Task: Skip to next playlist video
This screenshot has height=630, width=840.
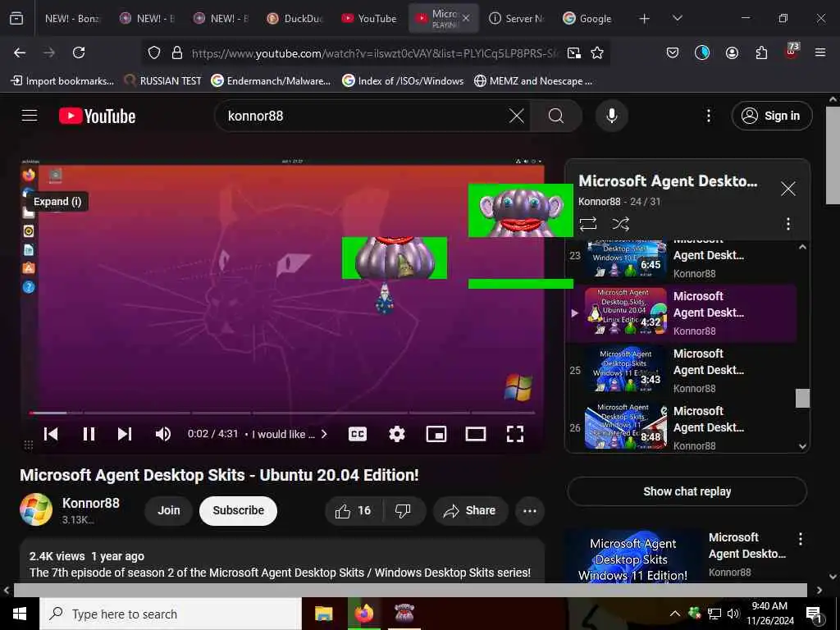Action: pos(125,434)
